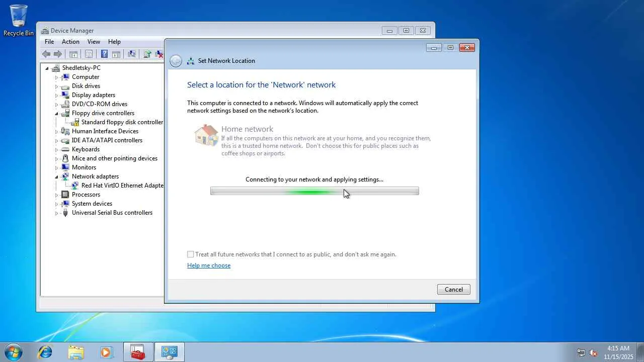644x362 pixels.
Task: Click the Forward arrow in Device Manager toolbar
Action: [58, 54]
